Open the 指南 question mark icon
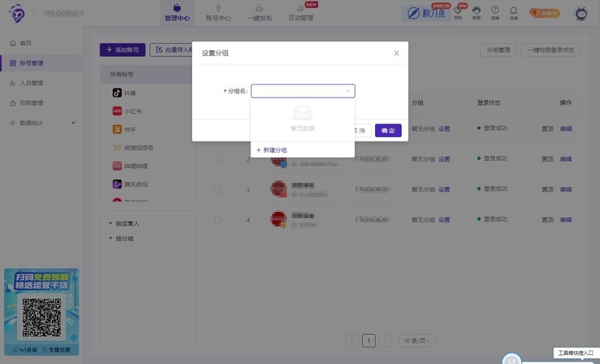Image resolution: width=600 pixels, height=364 pixels. pos(495,13)
